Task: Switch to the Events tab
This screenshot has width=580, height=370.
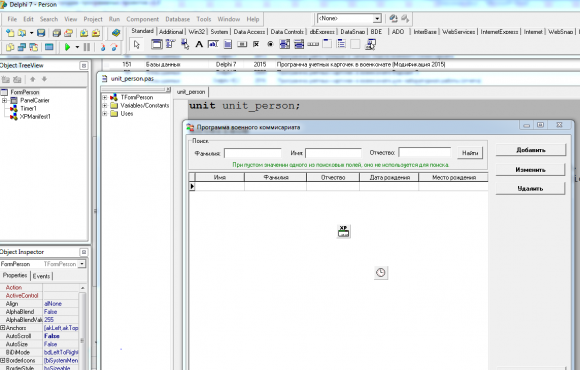Action: click(x=41, y=276)
